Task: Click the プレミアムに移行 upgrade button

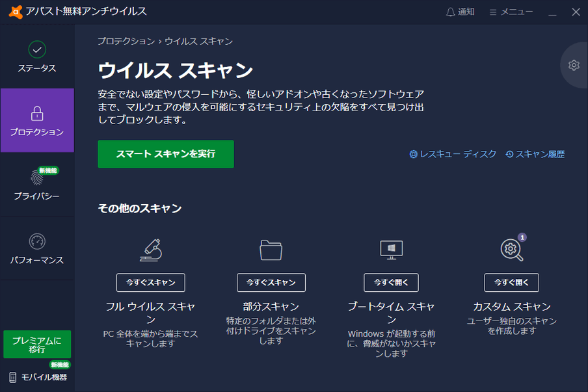Action: pos(37,345)
